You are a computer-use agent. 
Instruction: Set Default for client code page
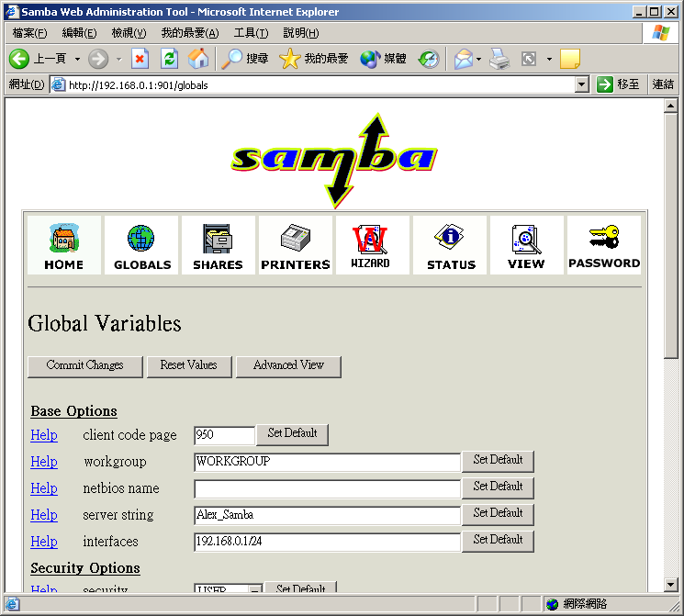pos(292,434)
